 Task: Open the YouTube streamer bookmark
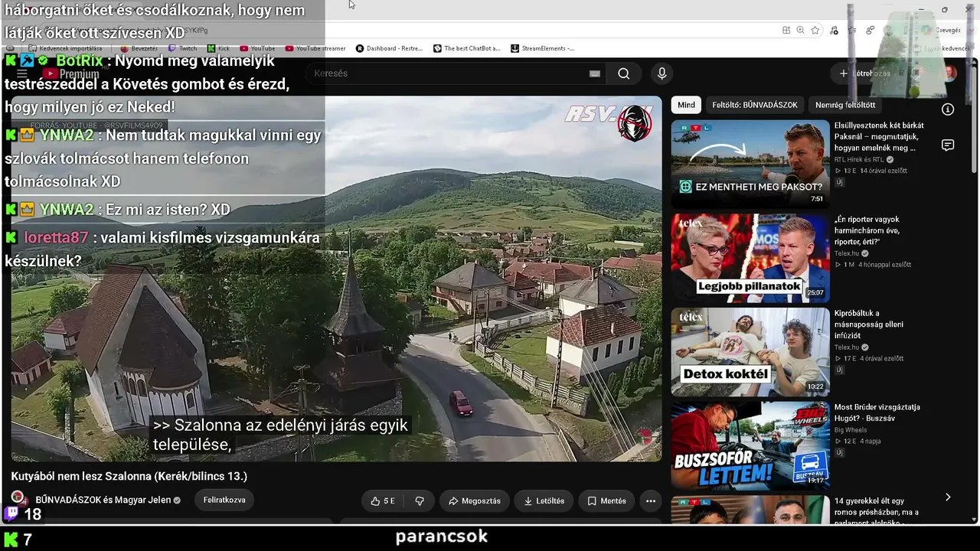click(315, 48)
